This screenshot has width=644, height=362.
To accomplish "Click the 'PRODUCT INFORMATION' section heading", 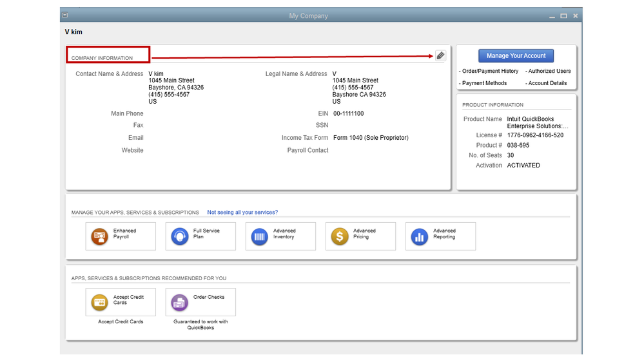I will [x=493, y=105].
